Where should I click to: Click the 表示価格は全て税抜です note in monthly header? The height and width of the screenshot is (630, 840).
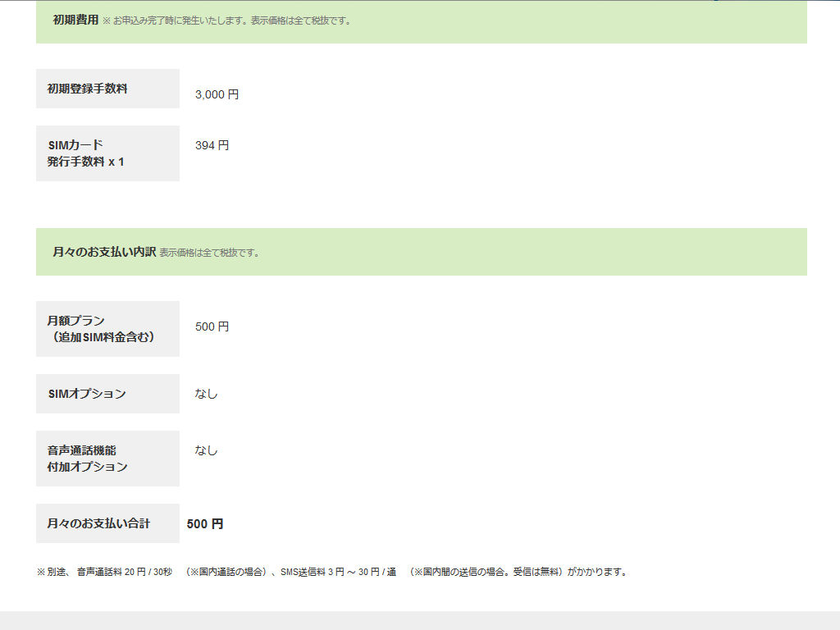209,253
